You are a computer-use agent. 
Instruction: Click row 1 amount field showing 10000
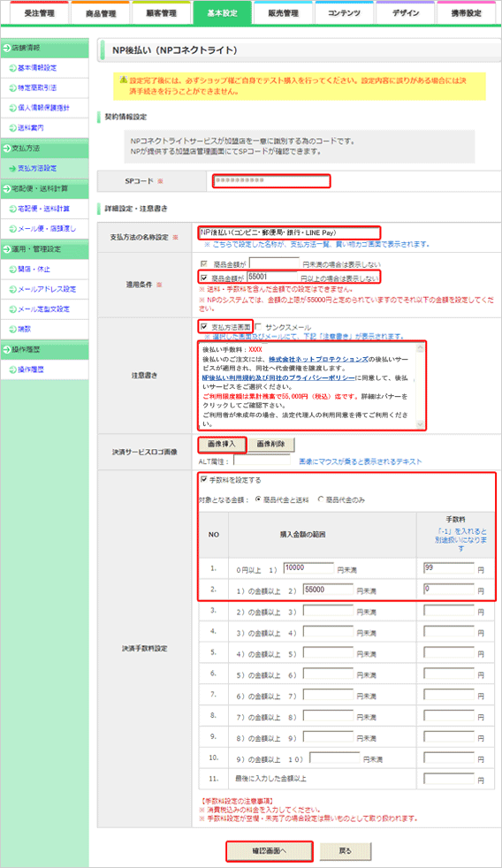308,568
